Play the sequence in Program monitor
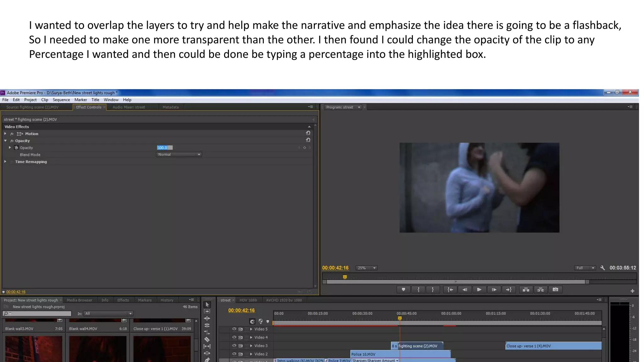 479,290
